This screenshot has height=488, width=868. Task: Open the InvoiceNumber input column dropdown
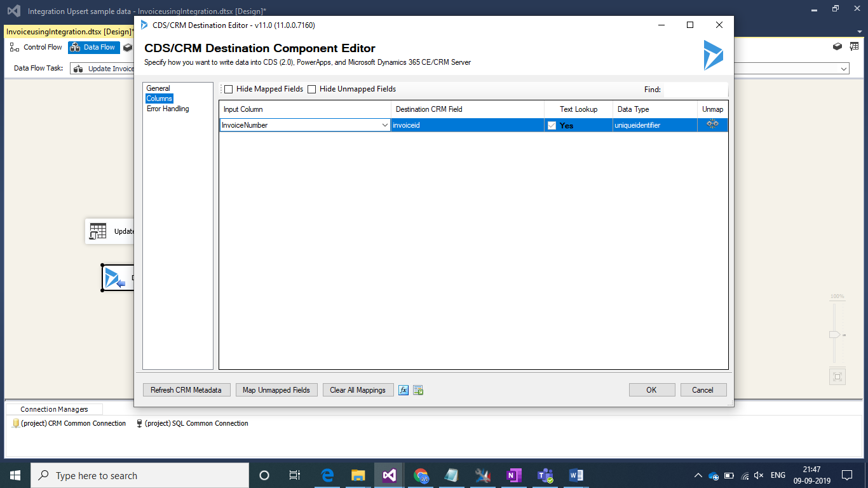[385, 125]
